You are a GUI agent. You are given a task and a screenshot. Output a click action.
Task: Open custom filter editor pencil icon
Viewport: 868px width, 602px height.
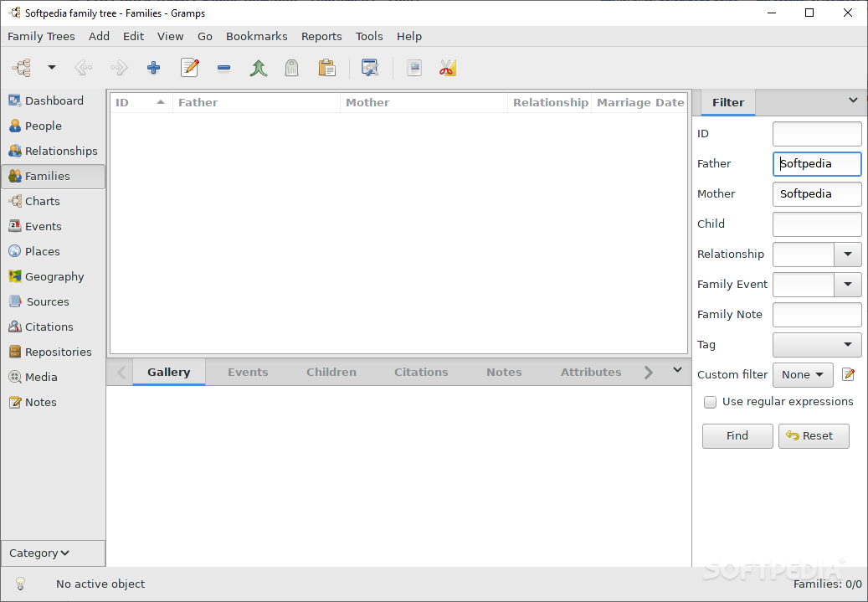[x=848, y=374]
